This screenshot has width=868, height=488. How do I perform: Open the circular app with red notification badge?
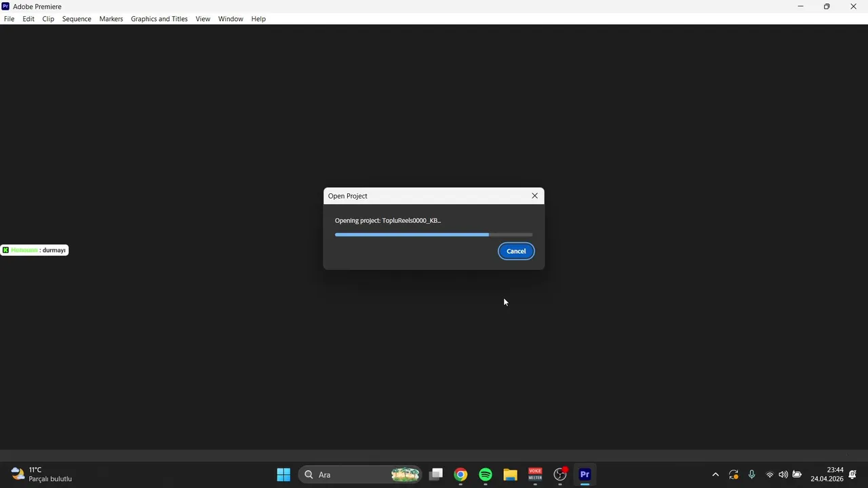560,474
